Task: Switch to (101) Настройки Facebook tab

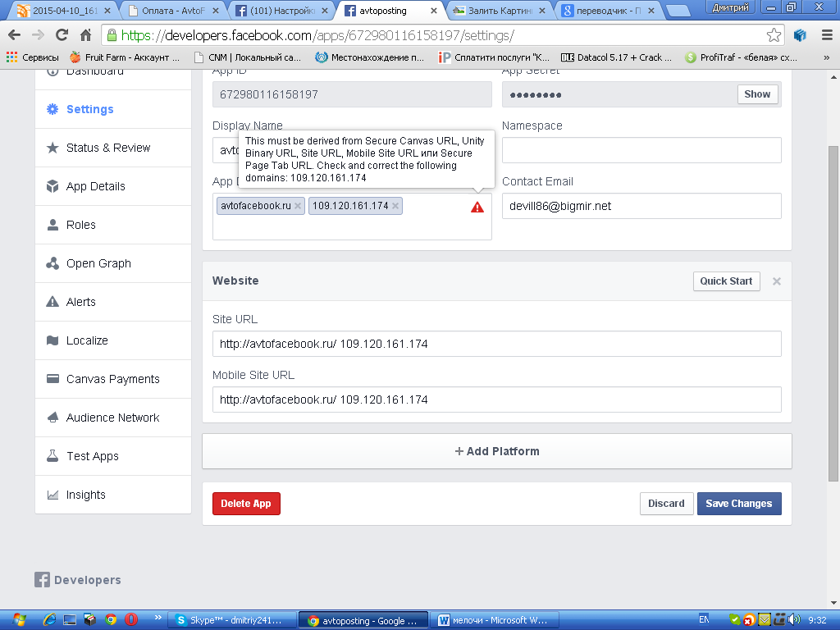Action: (x=282, y=10)
